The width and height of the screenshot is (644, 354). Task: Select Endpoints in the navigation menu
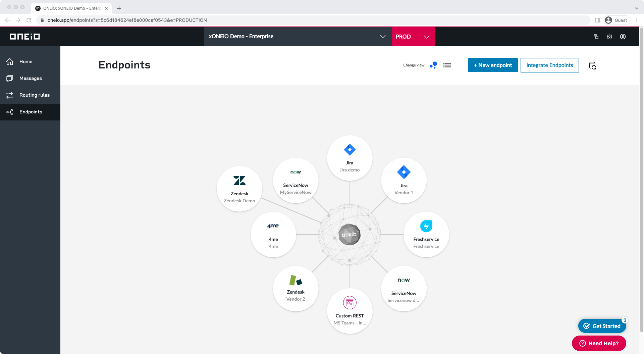coord(31,112)
